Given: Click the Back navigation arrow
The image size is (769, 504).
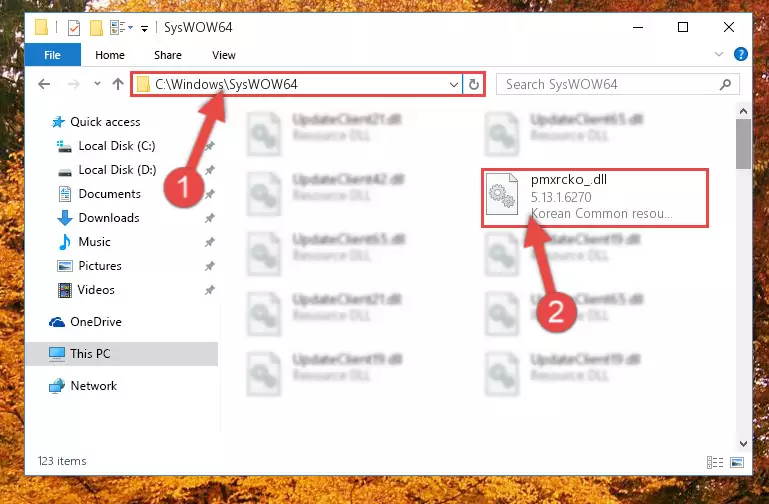Looking at the screenshot, I should 44,84.
